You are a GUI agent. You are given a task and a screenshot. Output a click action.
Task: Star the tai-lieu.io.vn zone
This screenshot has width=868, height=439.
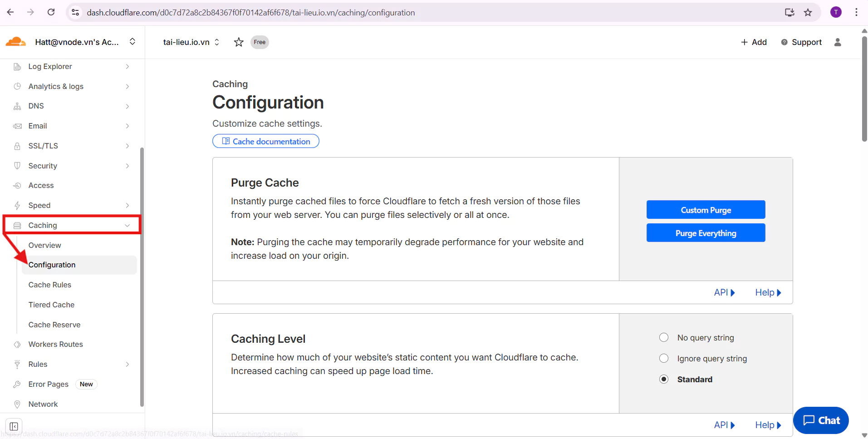(239, 42)
